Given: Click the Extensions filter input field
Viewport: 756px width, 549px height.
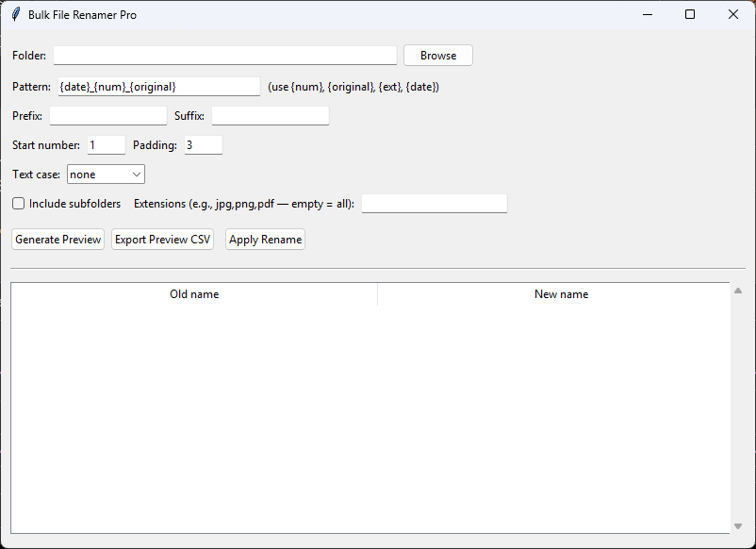Looking at the screenshot, I should [434, 203].
